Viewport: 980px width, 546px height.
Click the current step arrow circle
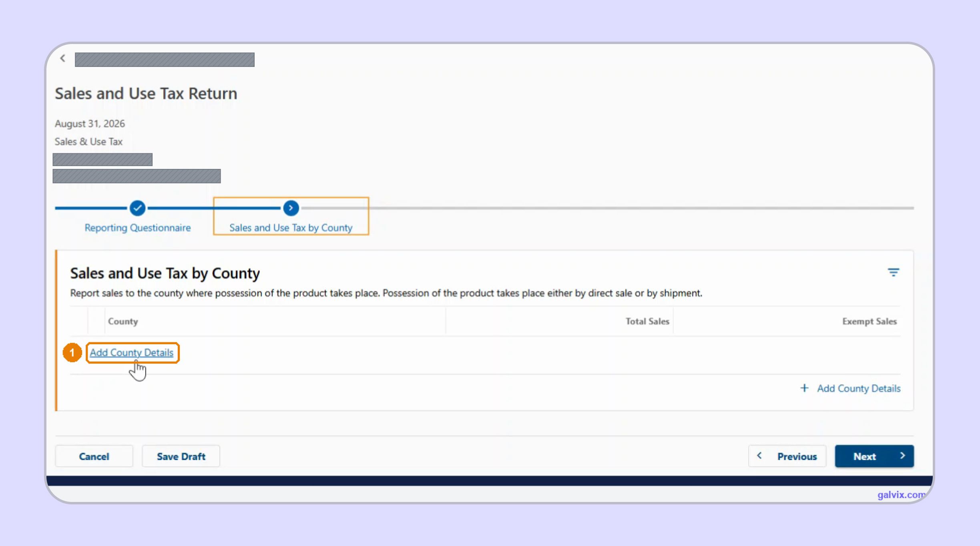point(291,208)
